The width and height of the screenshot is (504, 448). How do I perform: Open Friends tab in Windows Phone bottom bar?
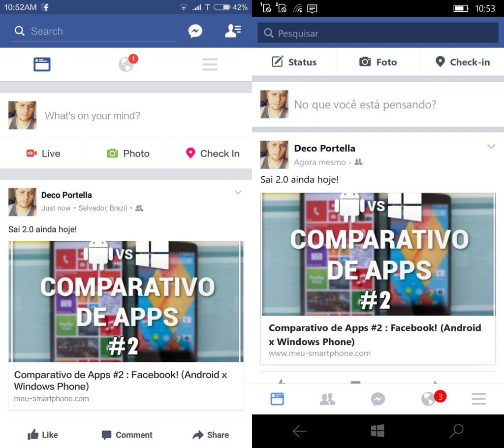click(x=327, y=399)
